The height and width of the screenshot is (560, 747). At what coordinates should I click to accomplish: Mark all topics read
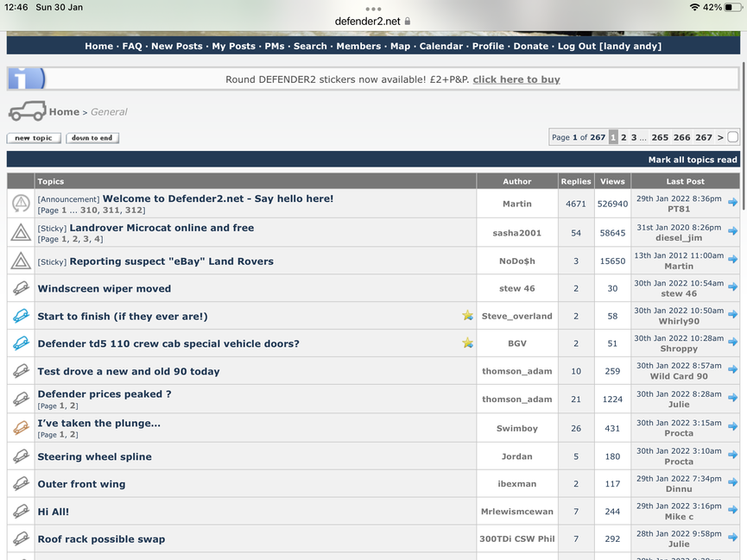[x=693, y=160]
